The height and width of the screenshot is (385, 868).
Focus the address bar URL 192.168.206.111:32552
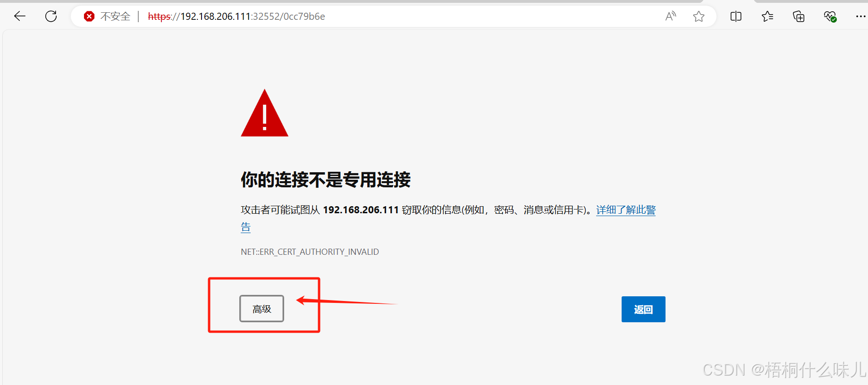(x=236, y=17)
